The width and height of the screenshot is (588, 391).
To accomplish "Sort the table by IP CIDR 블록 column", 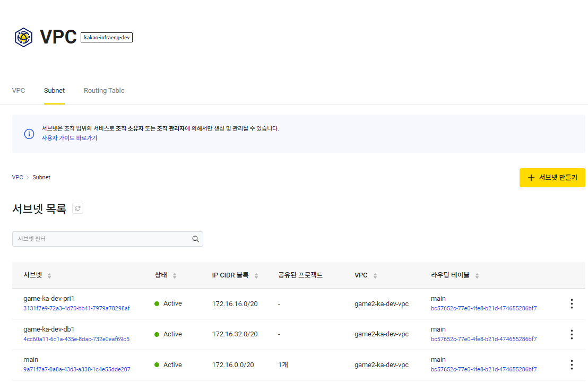I will [255, 275].
